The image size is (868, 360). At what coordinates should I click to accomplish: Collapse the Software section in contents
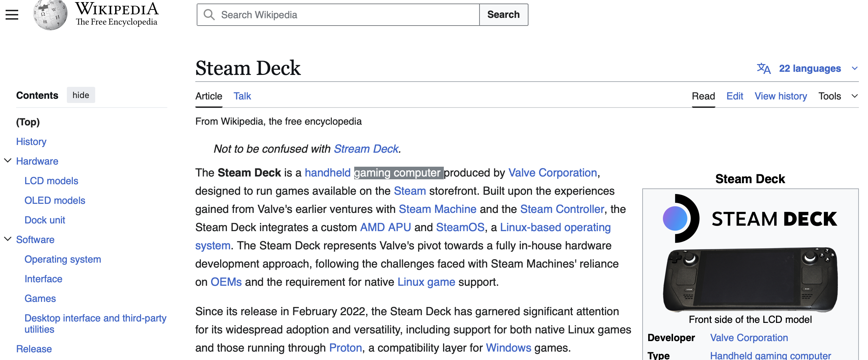point(8,239)
